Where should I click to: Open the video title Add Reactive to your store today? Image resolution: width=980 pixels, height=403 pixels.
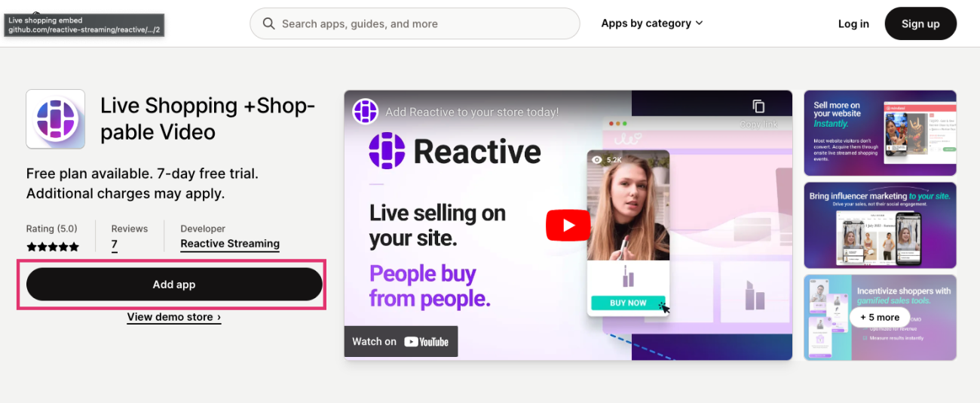tap(472, 112)
